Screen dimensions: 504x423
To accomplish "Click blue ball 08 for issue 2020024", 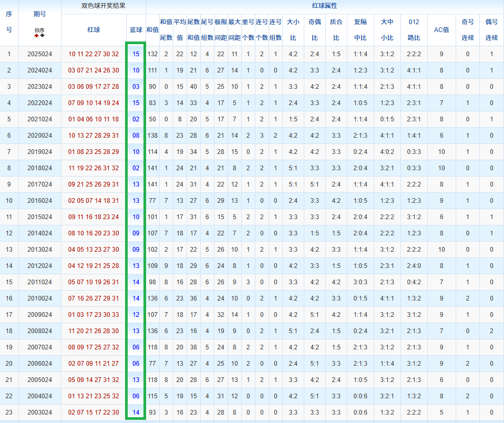I will (136, 136).
